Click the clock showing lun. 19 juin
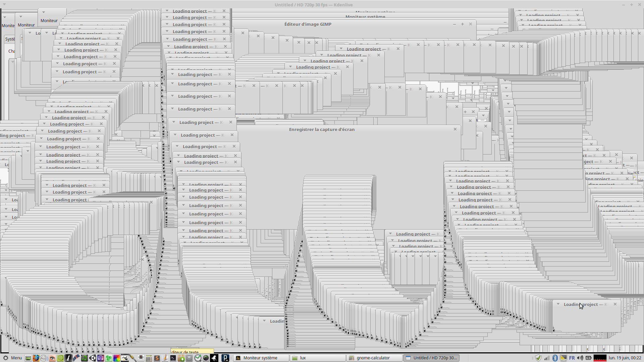This screenshot has width=644, height=362. 625,358
